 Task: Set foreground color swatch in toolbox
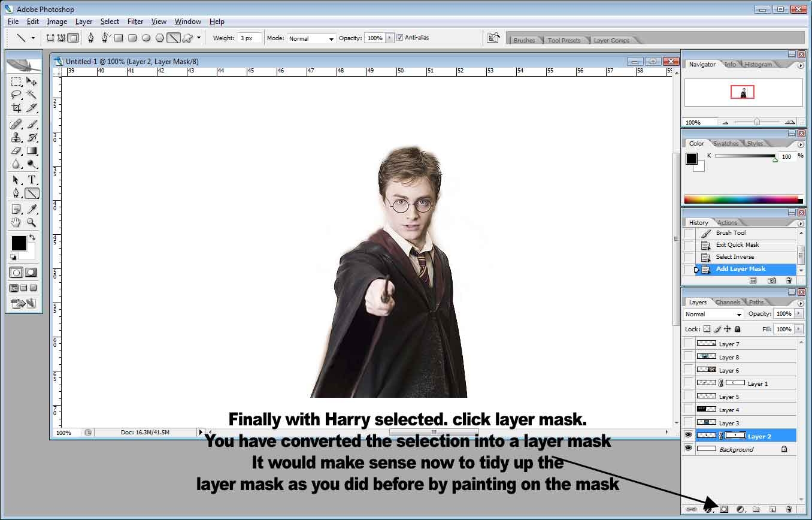(x=19, y=243)
